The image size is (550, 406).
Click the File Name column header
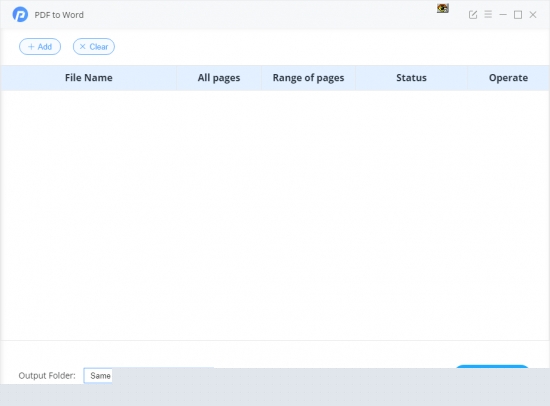88,78
